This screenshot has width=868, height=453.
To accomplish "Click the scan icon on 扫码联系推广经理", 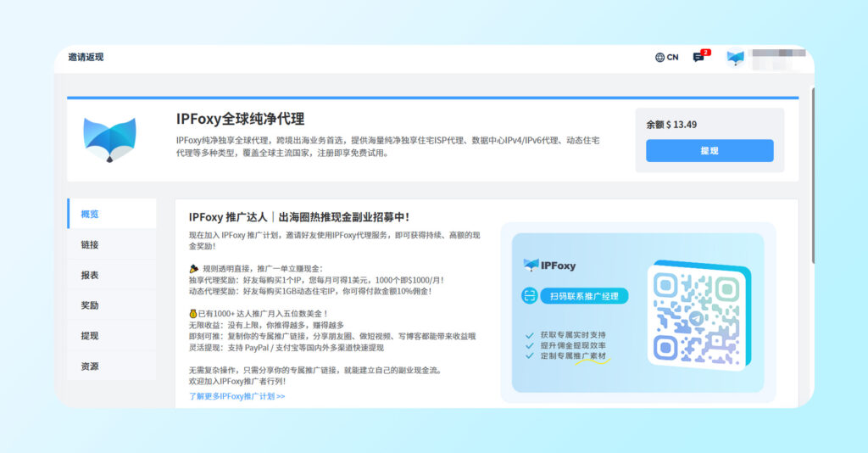I will (530, 296).
